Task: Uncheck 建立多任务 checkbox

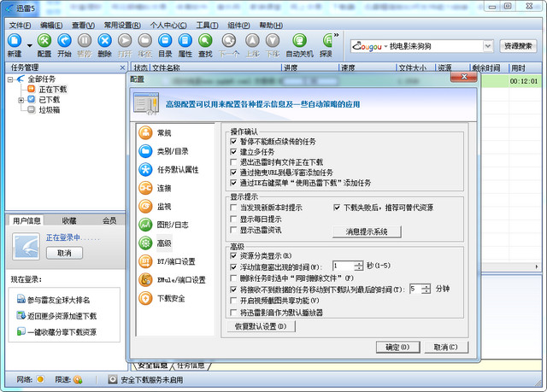Action: [x=233, y=152]
